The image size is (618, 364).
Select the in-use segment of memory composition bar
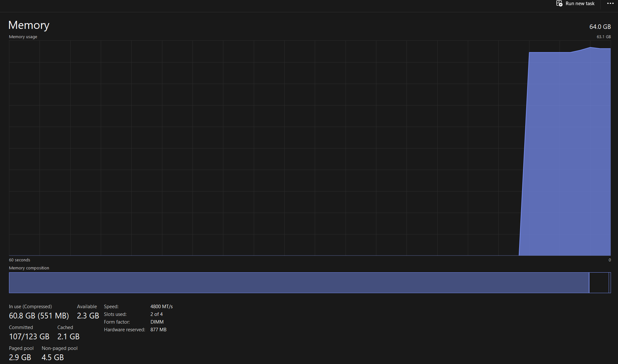tap(298, 283)
